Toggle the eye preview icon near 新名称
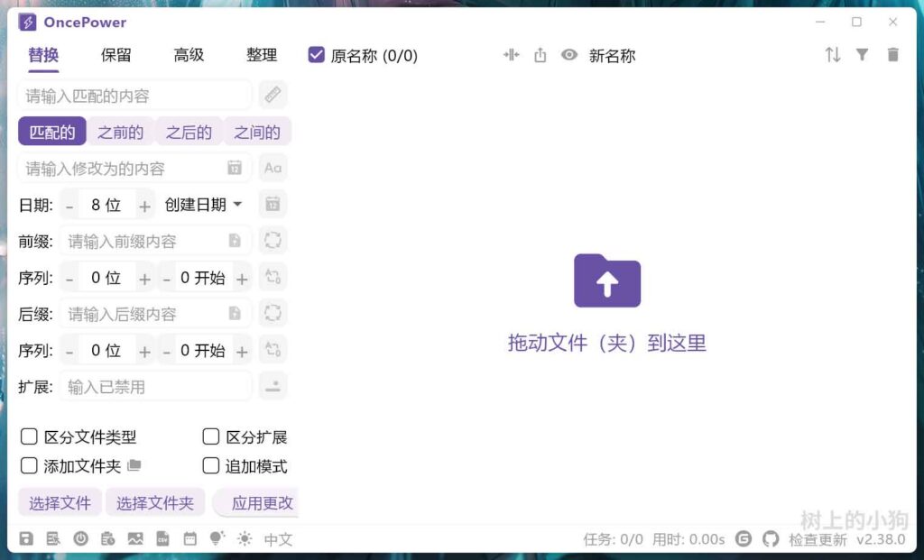Viewport: 924px width, 560px height. coord(568,55)
